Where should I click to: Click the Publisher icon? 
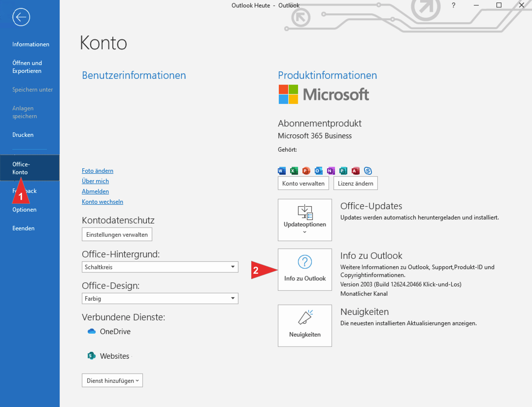tap(343, 171)
